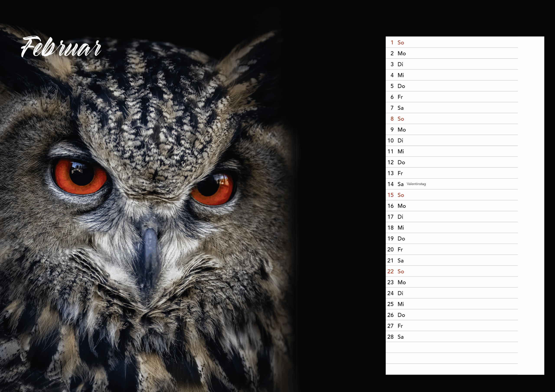Select the 10 Di calendar row
This screenshot has width=555, height=392.
(x=452, y=141)
